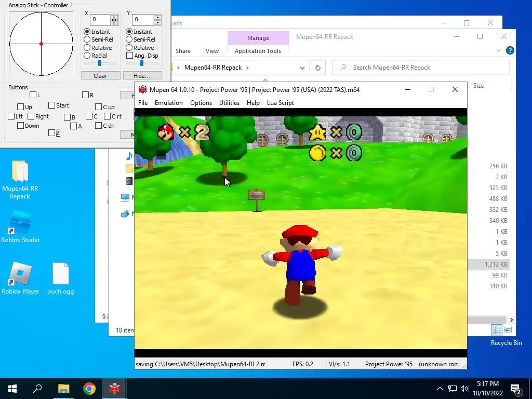The height and width of the screenshot is (399, 532).
Task: Refresh the Mupen64-RR Repack folder view
Action: [x=318, y=68]
